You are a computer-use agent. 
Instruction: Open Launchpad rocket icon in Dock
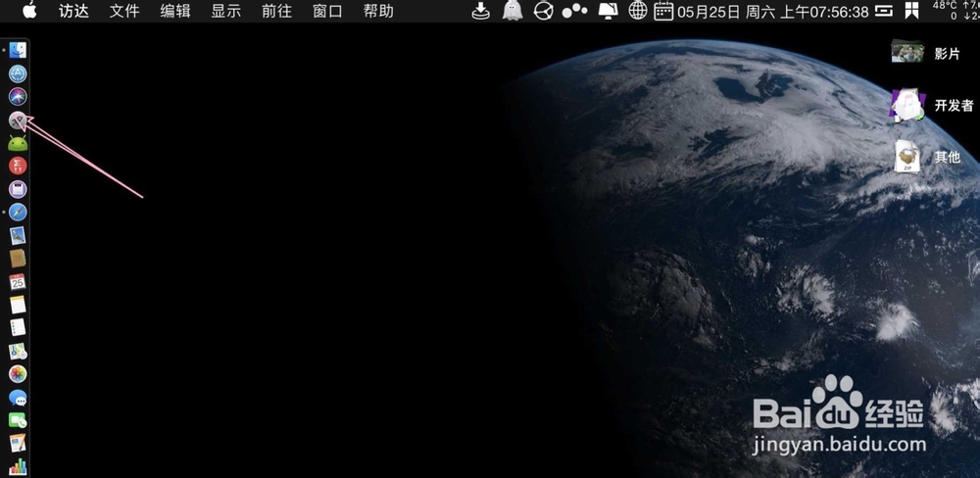18,119
